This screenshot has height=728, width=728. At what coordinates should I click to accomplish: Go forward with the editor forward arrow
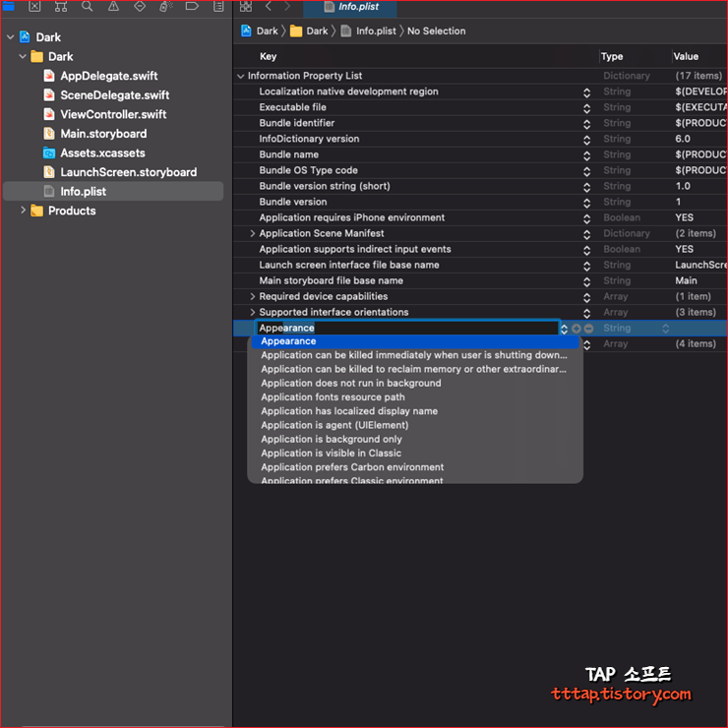(x=287, y=6)
